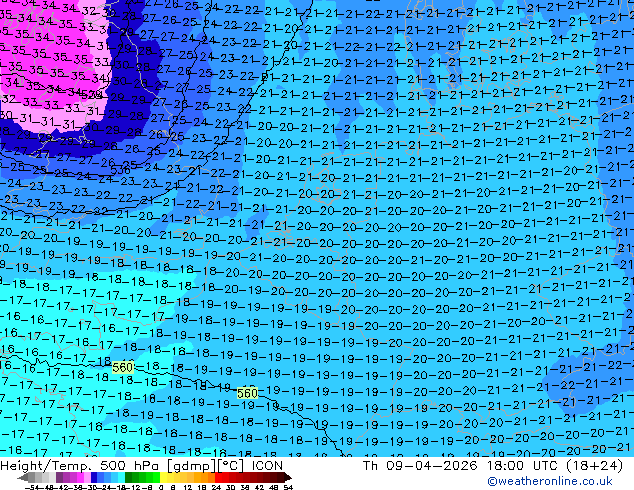
Task: Click the '(18+24)' forecast run label
Action: [x=595, y=466]
